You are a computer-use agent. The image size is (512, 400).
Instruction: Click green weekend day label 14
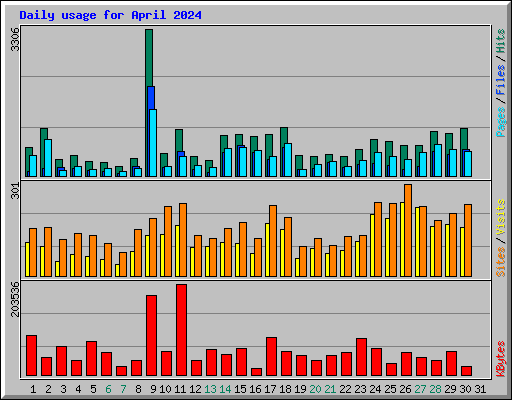(225, 389)
